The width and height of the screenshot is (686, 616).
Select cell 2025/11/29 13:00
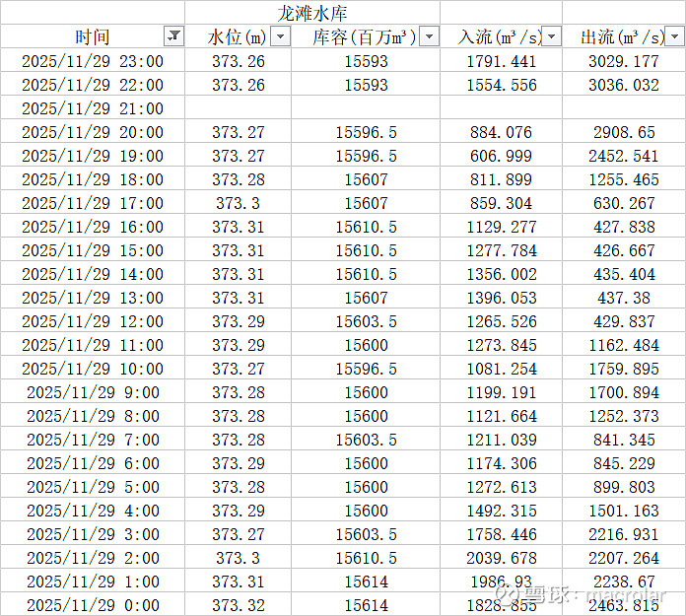pyautogui.click(x=93, y=297)
